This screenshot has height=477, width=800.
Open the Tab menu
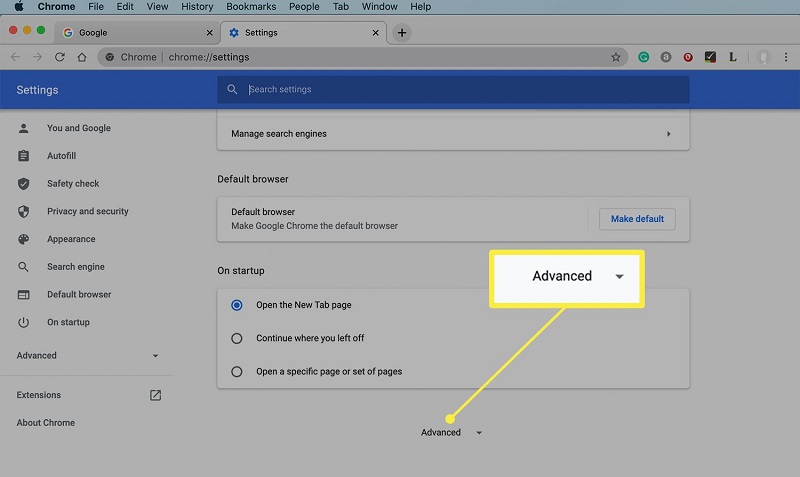click(x=341, y=7)
